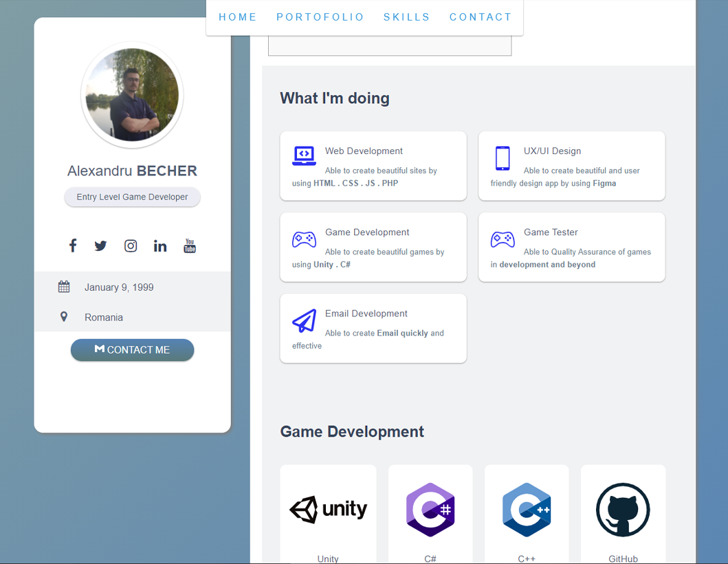Select the UX/UI Design service card
This screenshot has width=728, height=564.
coord(571,166)
